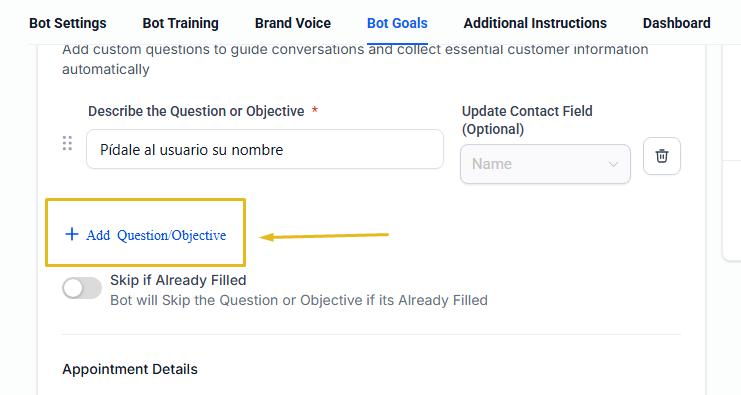Click Add Question/Objective link
Screen dimensions: 741x395
pos(146,235)
